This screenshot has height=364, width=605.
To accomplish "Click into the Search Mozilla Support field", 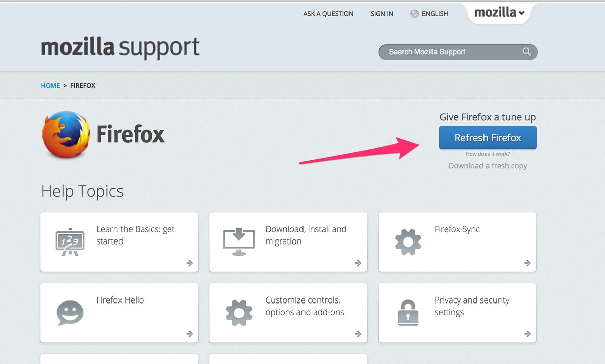I will coord(449,52).
